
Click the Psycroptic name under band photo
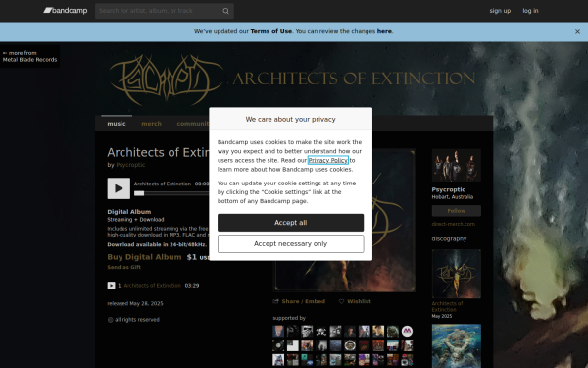(449, 190)
